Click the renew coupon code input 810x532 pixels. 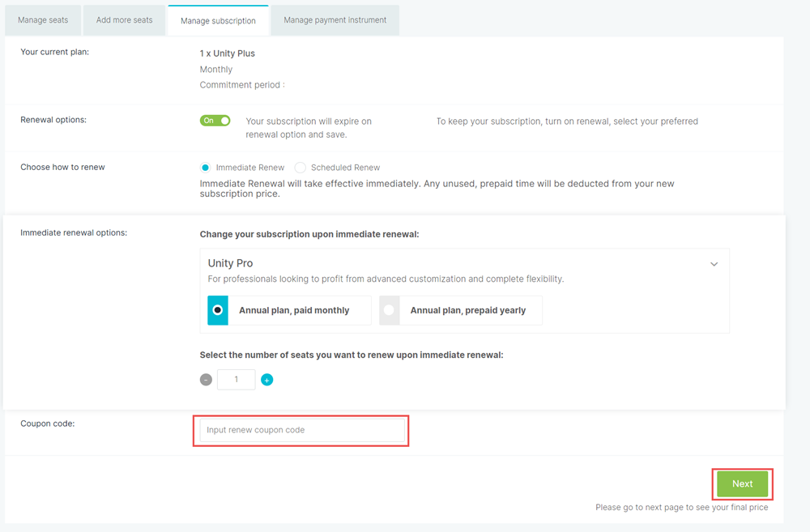(x=302, y=430)
